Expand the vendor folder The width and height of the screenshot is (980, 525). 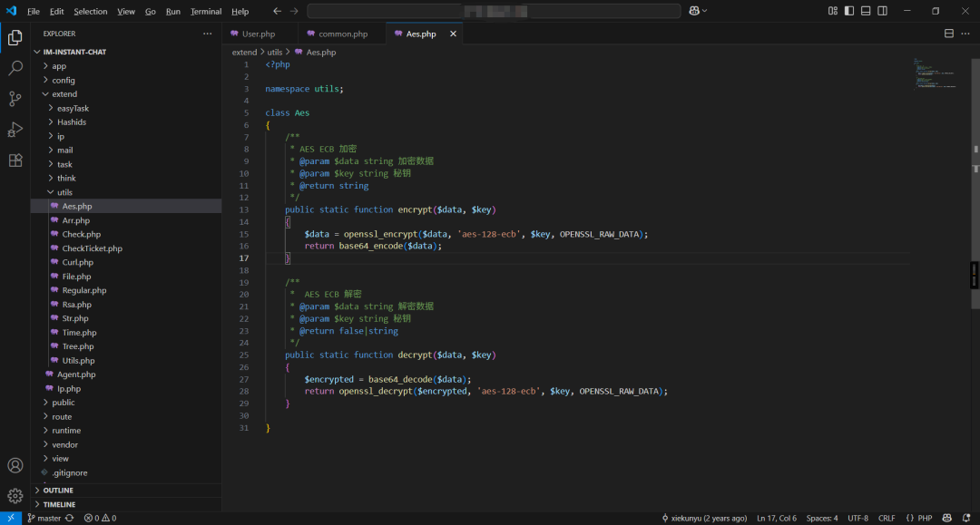click(x=64, y=444)
